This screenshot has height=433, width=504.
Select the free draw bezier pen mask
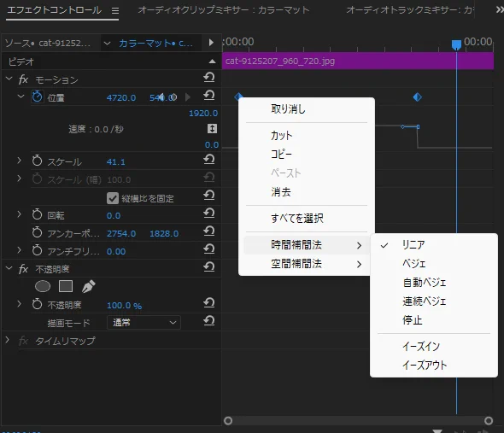point(88,286)
